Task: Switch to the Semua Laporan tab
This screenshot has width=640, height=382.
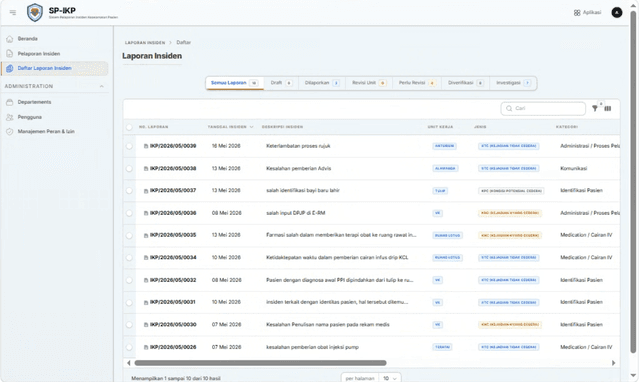Action: pos(234,83)
